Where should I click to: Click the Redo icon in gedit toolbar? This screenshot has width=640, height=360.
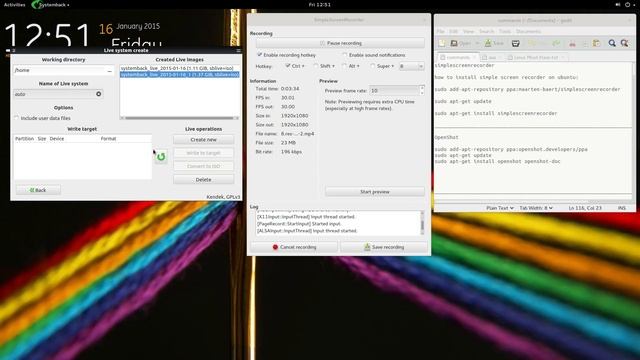coord(556,43)
